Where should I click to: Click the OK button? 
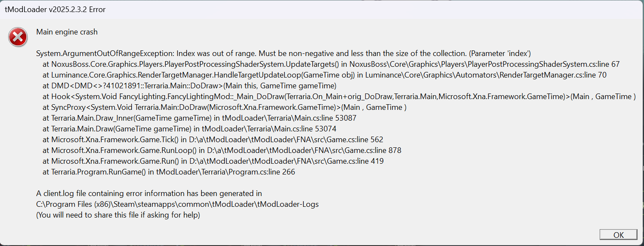coord(618,235)
